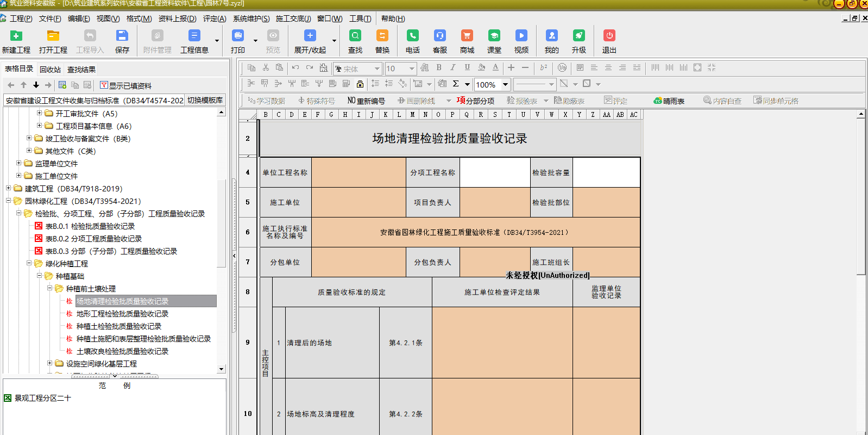The height and width of the screenshot is (435, 868).
Task: Toggle 显示已填资料 filter
Action: [125, 85]
